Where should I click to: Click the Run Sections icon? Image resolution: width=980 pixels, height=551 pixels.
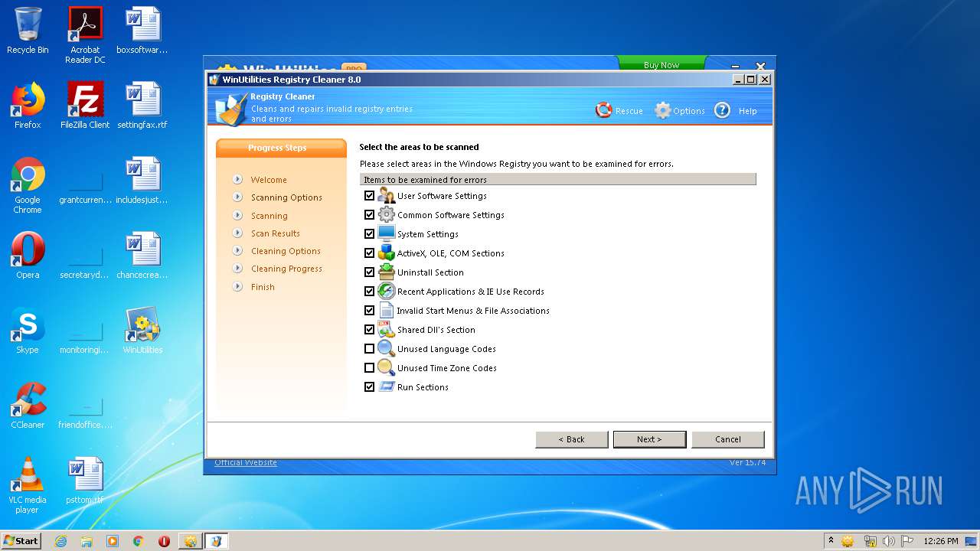click(x=386, y=386)
